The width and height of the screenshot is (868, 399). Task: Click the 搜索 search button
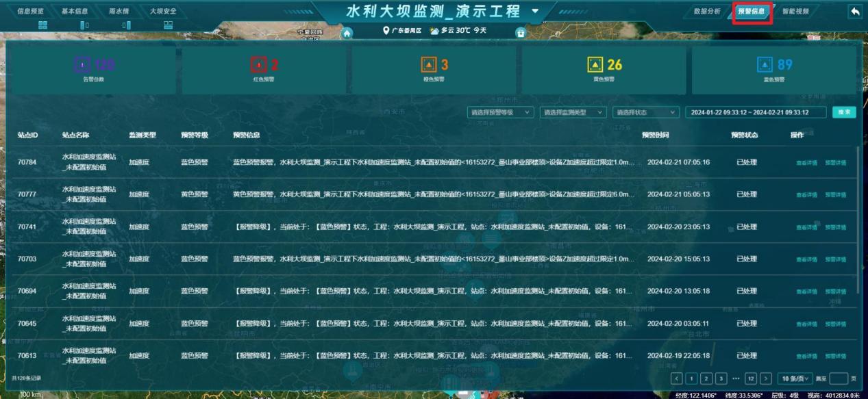(x=844, y=112)
